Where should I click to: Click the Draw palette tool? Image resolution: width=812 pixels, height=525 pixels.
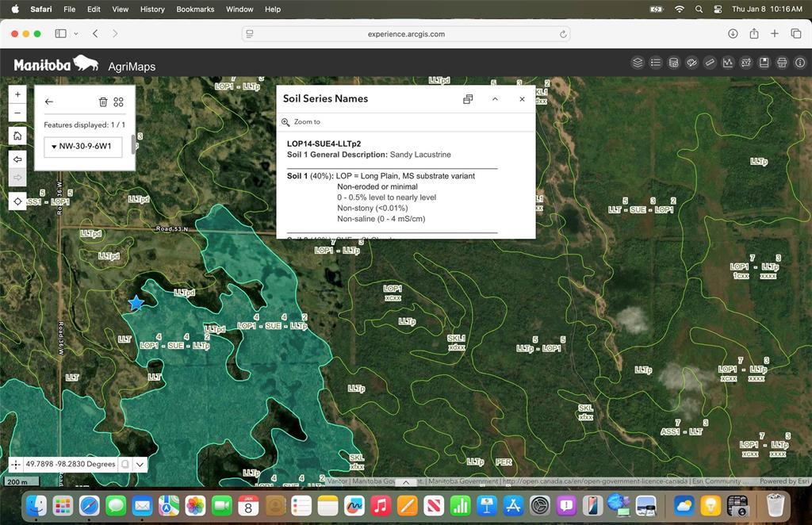pos(691,63)
